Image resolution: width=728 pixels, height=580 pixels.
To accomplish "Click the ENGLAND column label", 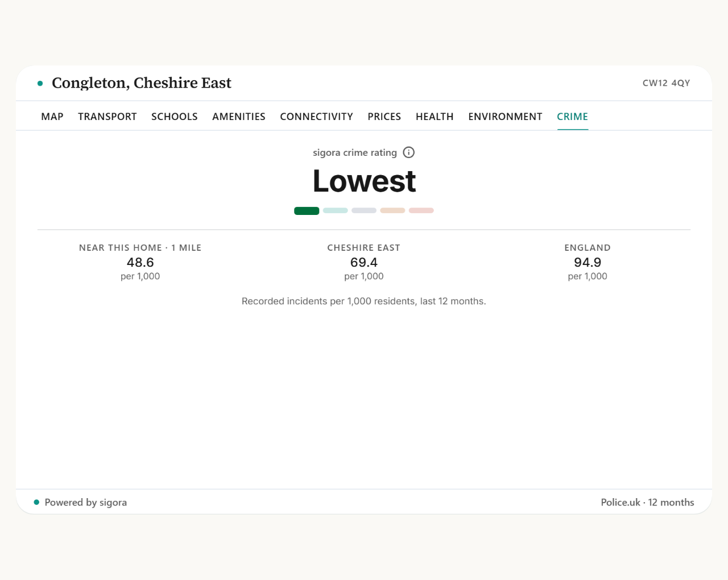I will coord(588,248).
